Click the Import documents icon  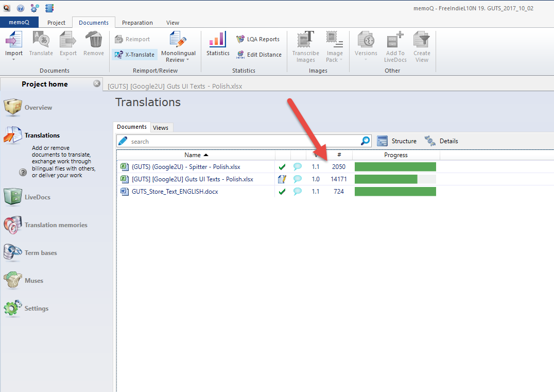14,40
